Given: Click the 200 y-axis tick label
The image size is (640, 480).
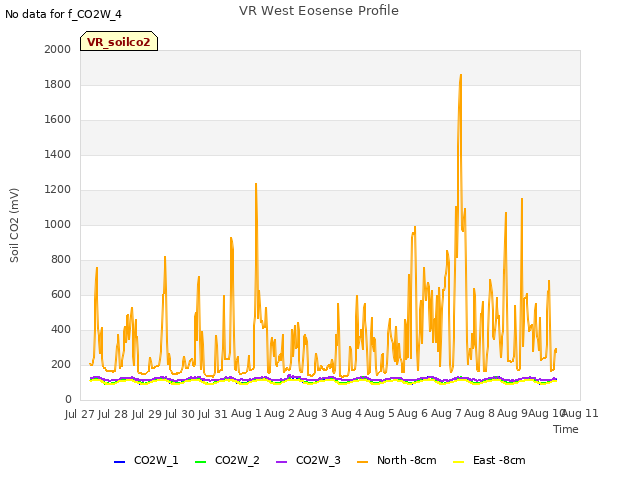Looking at the screenshot, I should (x=61, y=365).
